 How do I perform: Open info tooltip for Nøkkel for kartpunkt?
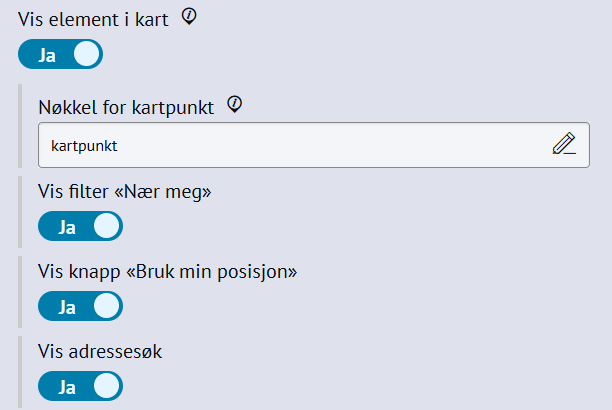[235, 104]
